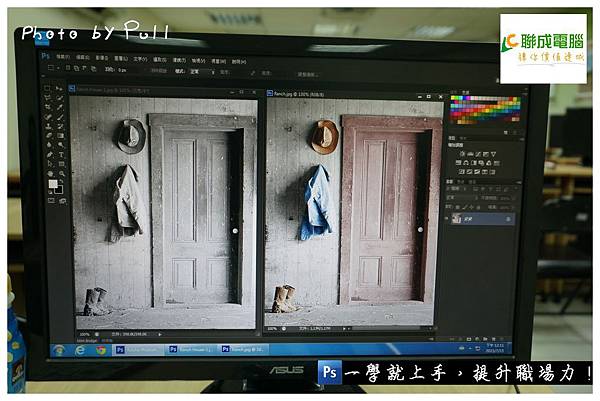Image resolution: width=600 pixels, height=401 pixels.
Task: Select the Gradient tool
Action: (x=61, y=135)
